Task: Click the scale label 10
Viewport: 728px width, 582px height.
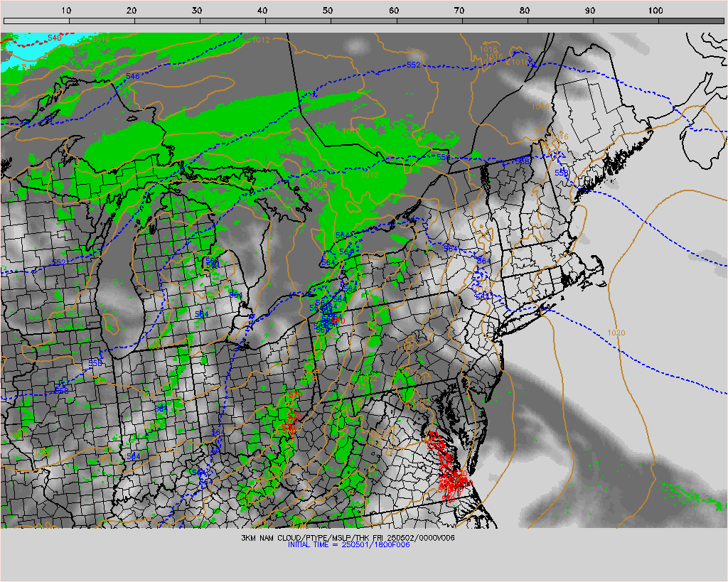Action: click(x=66, y=10)
